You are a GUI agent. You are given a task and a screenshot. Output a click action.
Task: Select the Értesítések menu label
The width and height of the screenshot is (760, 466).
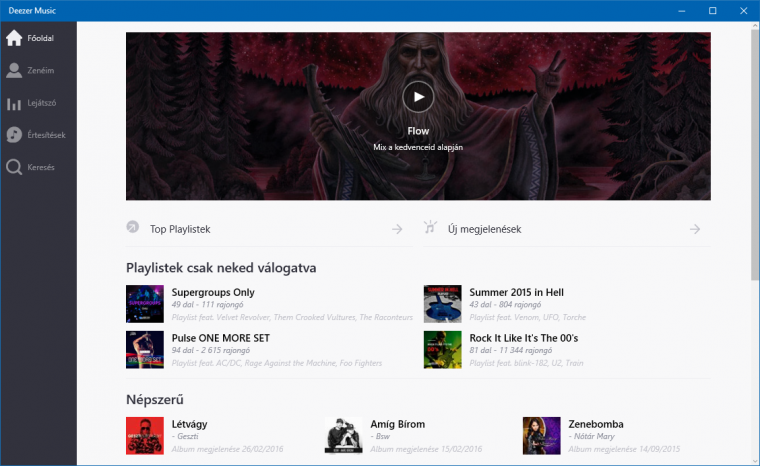click(x=46, y=135)
